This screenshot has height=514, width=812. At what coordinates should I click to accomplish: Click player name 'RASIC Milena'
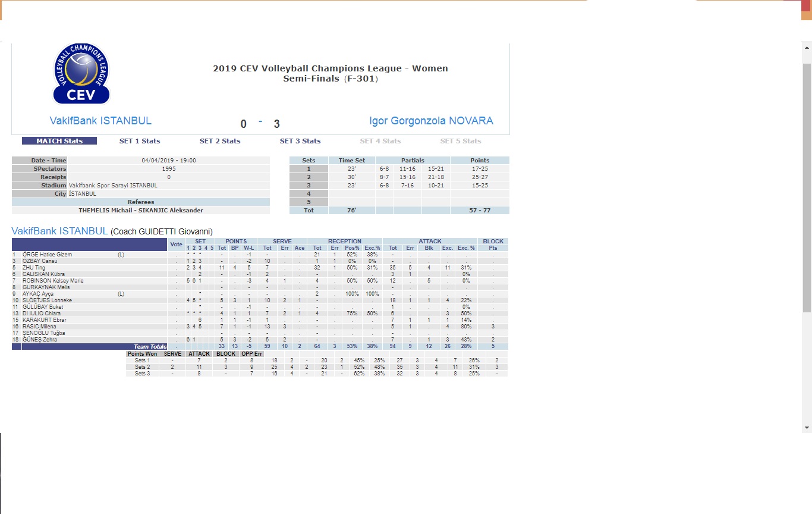coord(39,327)
